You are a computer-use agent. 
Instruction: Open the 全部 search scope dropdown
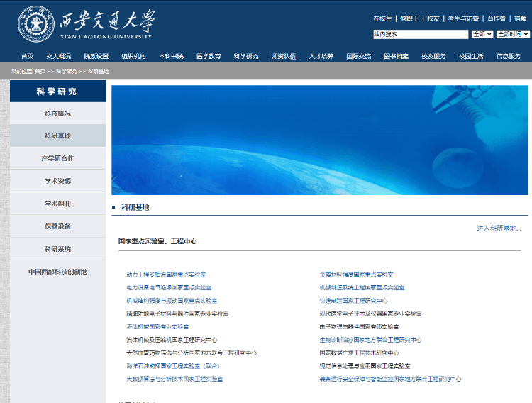pyautogui.click(x=482, y=34)
